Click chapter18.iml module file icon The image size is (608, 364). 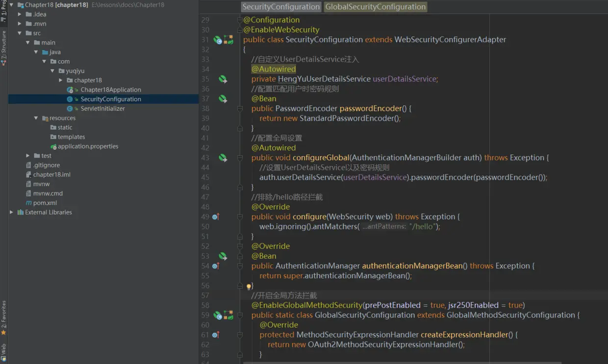pos(29,174)
